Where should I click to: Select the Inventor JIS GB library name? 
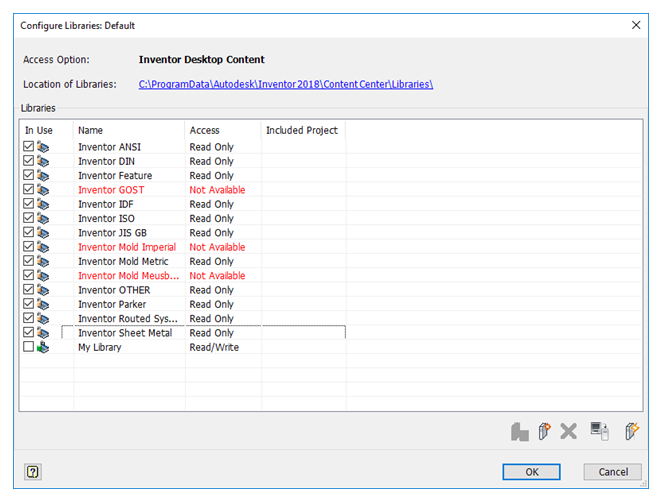[113, 233]
